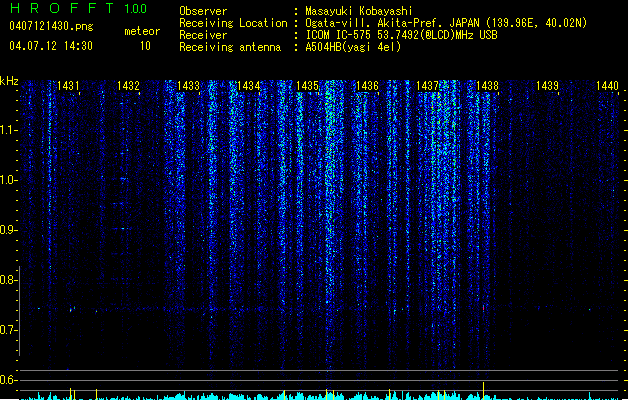Click the 1.0 kHz frequency label
629x400 pixels.
click(8, 180)
